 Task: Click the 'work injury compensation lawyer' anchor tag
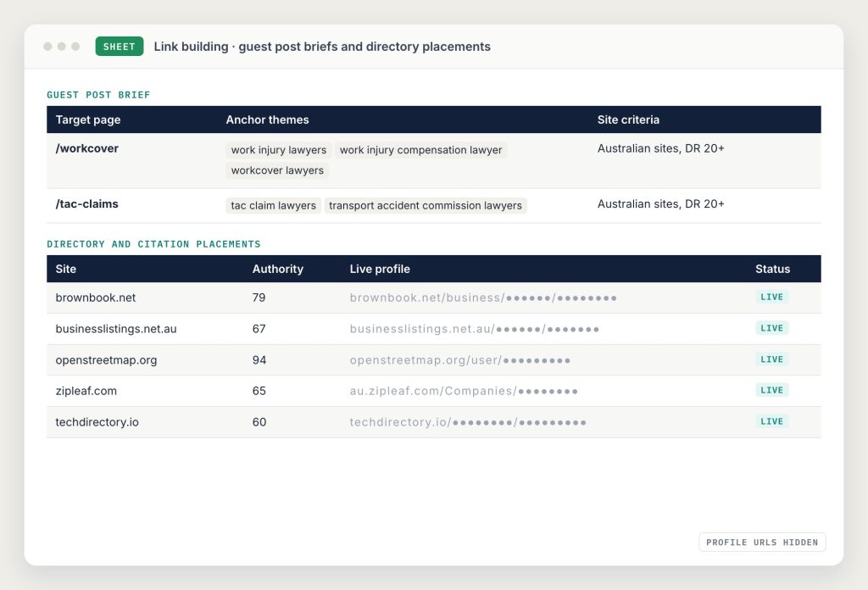point(420,150)
